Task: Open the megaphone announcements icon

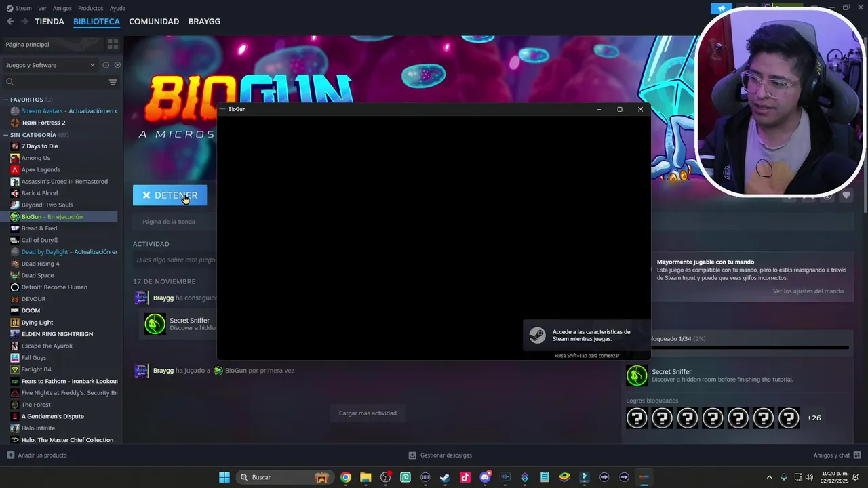Action: pyautogui.click(x=722, y=8)
